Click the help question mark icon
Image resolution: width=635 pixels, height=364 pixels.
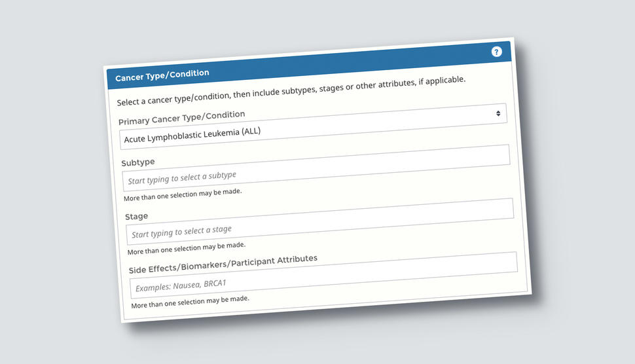pyautogui.click(x=497, y=52)
